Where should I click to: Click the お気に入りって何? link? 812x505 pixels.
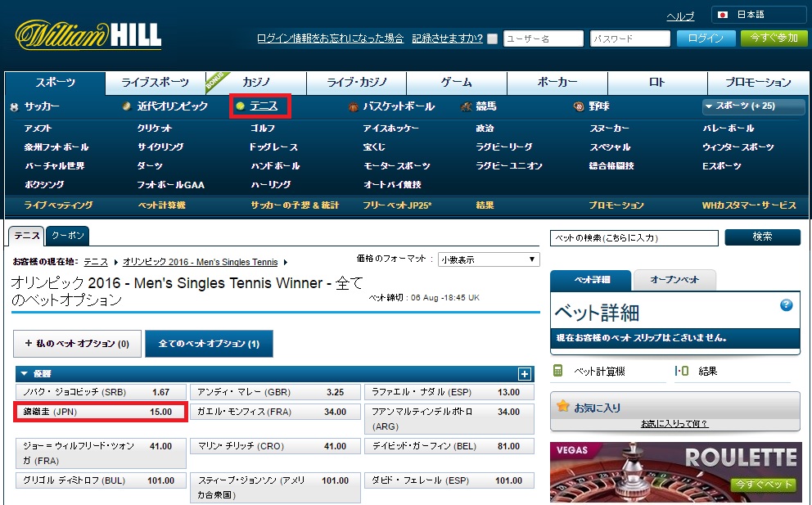pyautogui.click(x=674, y=424)
